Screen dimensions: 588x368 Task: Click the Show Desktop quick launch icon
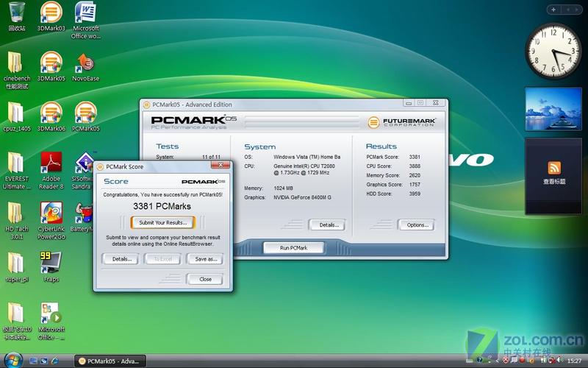(33, 361)
